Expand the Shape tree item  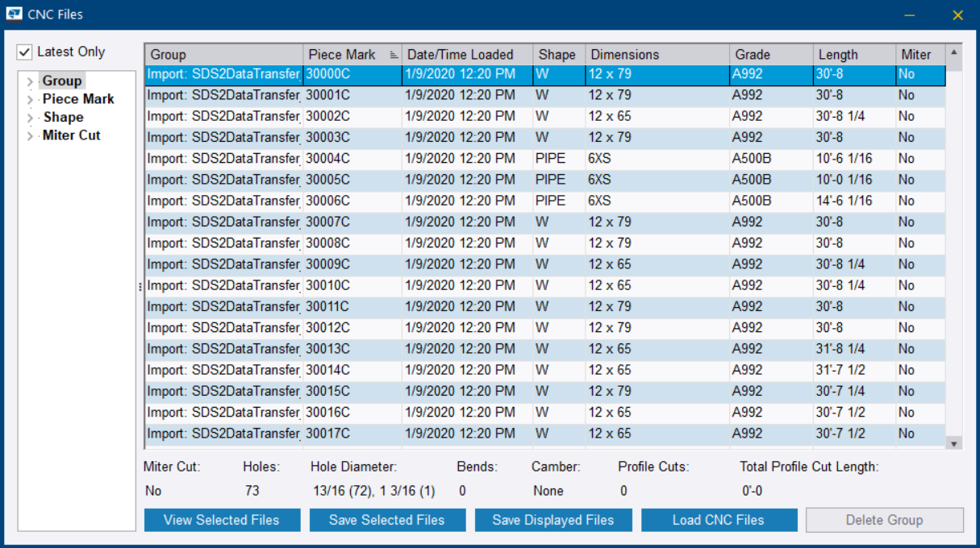click(31, 117)
